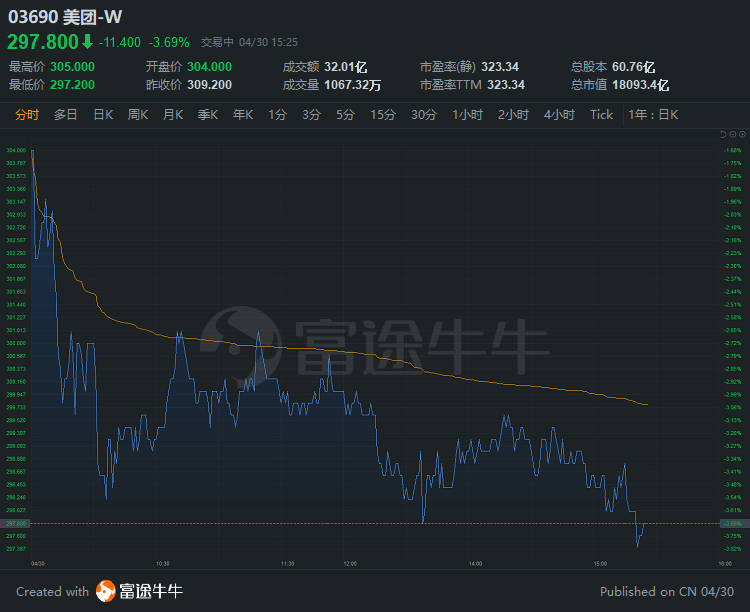This screenshot has height=612, width=750.
Task: Click the 富途牛牛 brand text at bottom
Action: [x=151, y=591]
